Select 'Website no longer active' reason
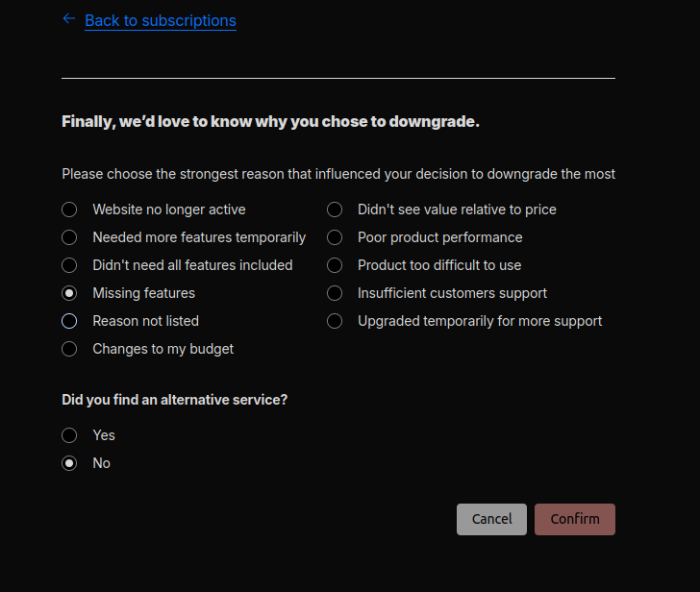The height and width of the screenshot is (592, 700). [69, 210]
